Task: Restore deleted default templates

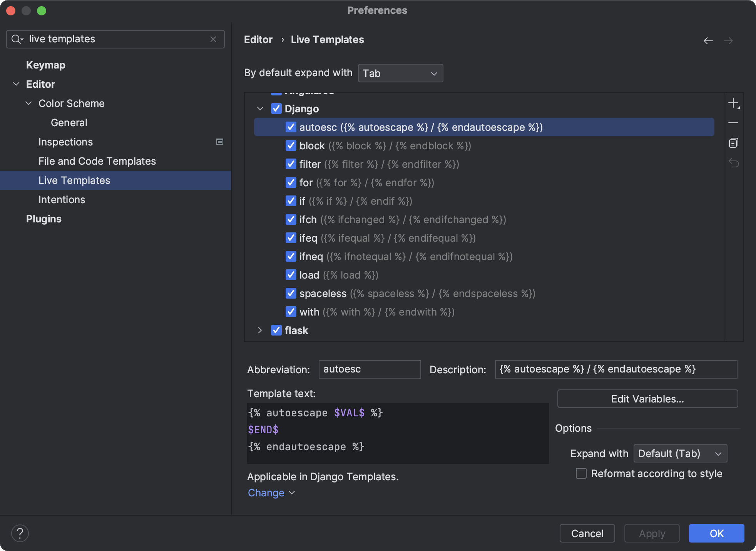Action: 734,163
